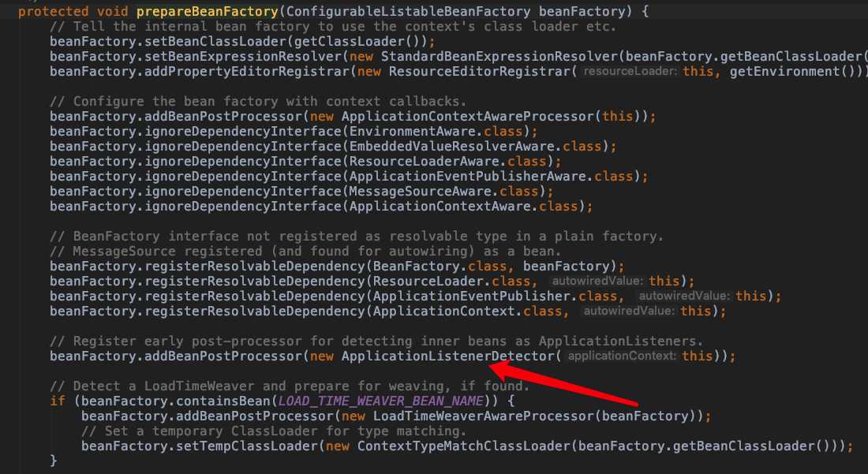Click the prepareBeanFactory method name

point(208,11)
